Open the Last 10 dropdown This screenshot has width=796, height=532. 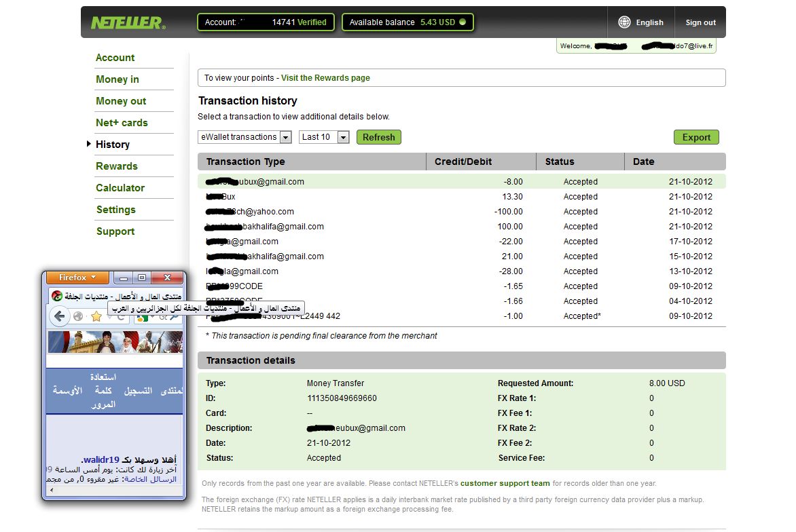coord(324,137)
